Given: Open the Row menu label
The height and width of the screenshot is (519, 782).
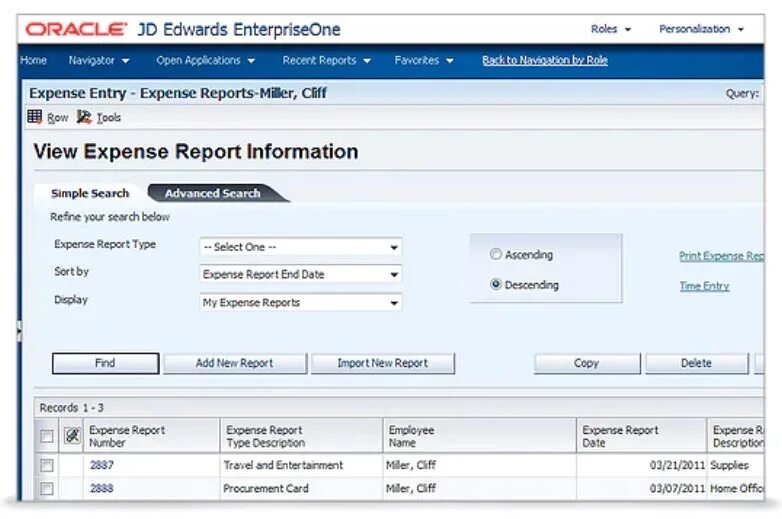Looking at the screenshot, I should click(x=57, y=118).
